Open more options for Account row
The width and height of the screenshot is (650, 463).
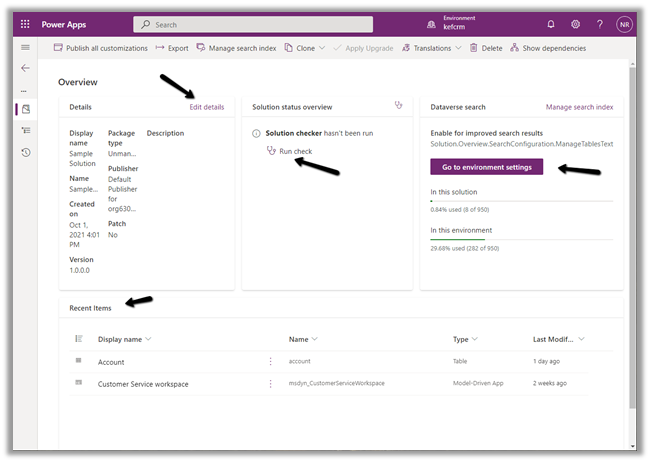(x=270, y=361)
